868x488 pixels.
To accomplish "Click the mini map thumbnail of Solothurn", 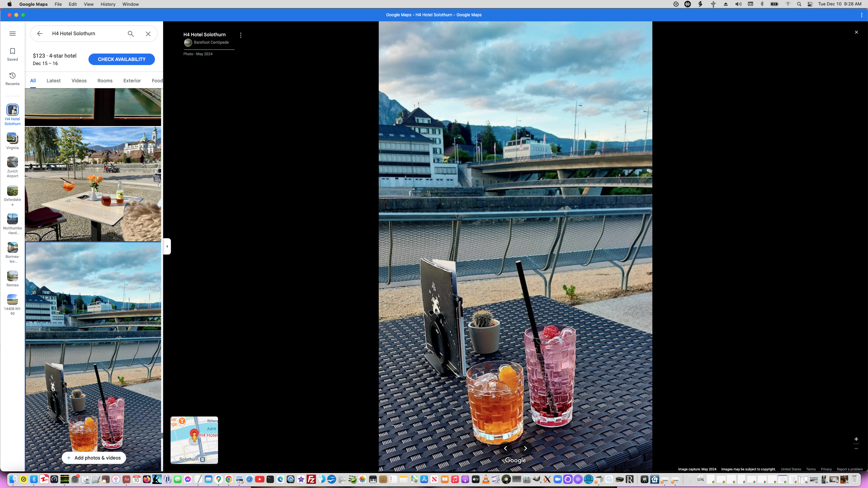I will click(x=194, y=440).
